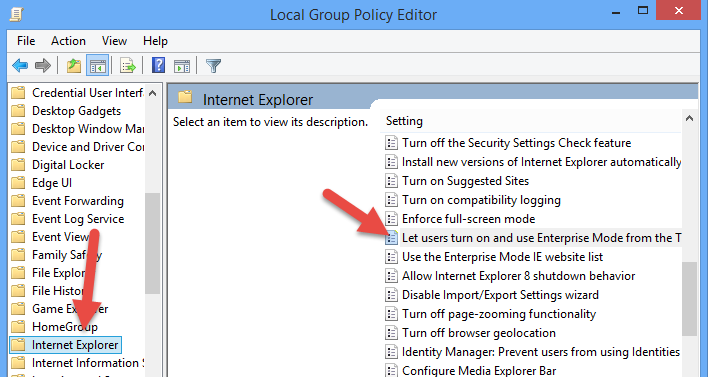This screenshot has width=708, height=377.
Task: Click the settings list scroll-up arrow
Action: pos(689,119)
